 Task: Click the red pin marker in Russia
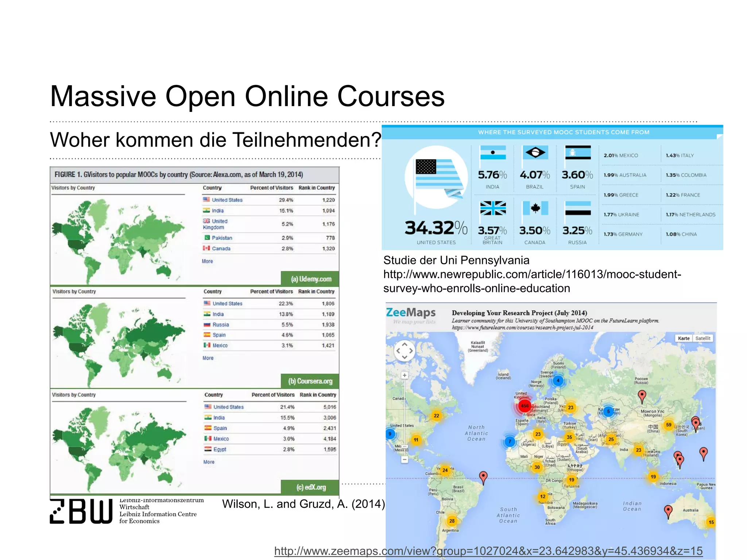[642, 396]
